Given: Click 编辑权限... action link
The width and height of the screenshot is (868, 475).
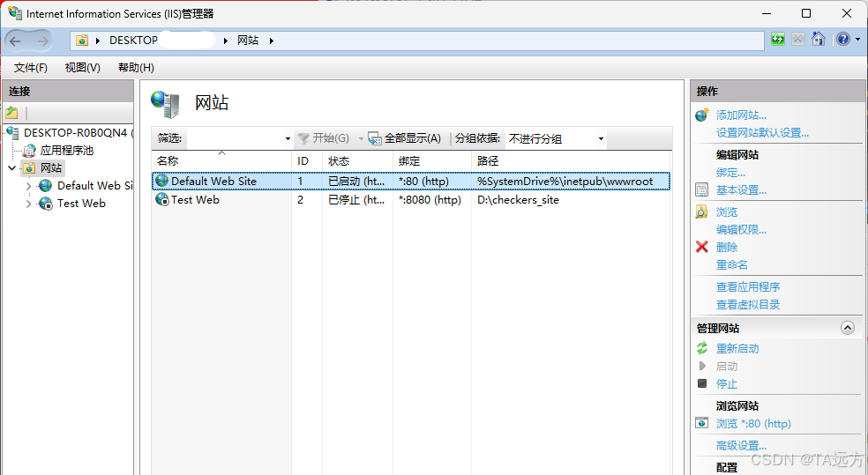Looking at the screenshot, I should [x=741, y=229].
